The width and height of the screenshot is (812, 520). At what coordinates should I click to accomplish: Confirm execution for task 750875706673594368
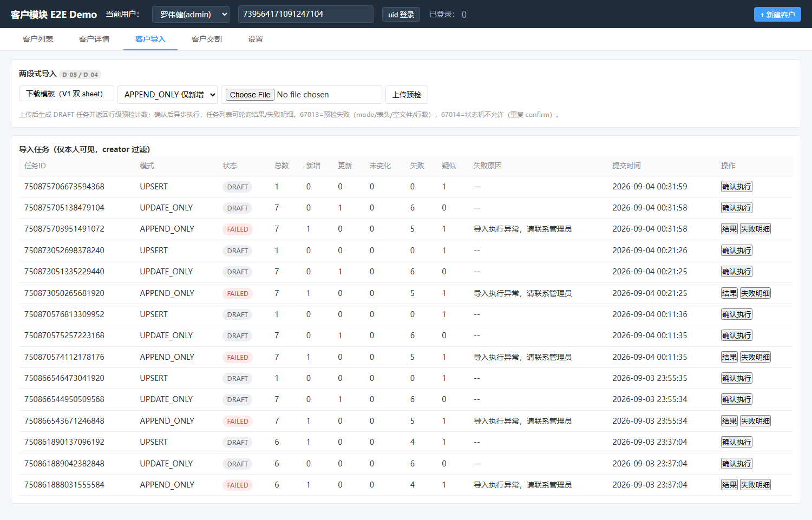click(736, 187)
